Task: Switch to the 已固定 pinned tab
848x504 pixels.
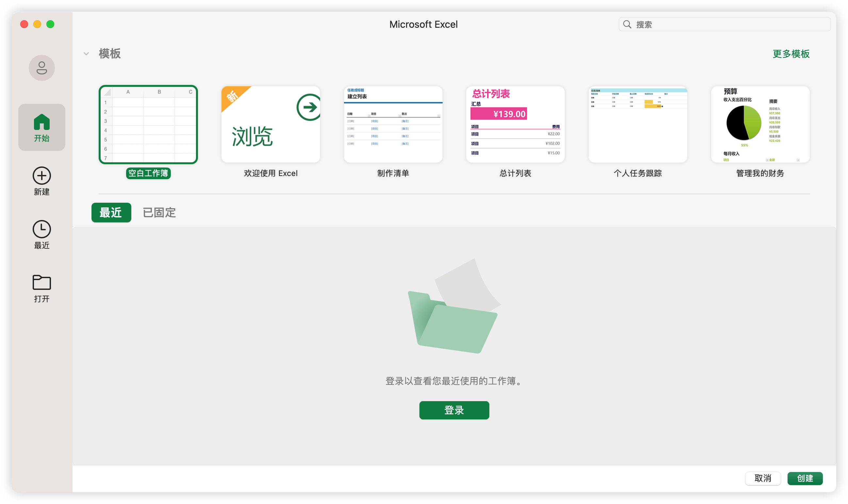Action: (x=159, y=213)
